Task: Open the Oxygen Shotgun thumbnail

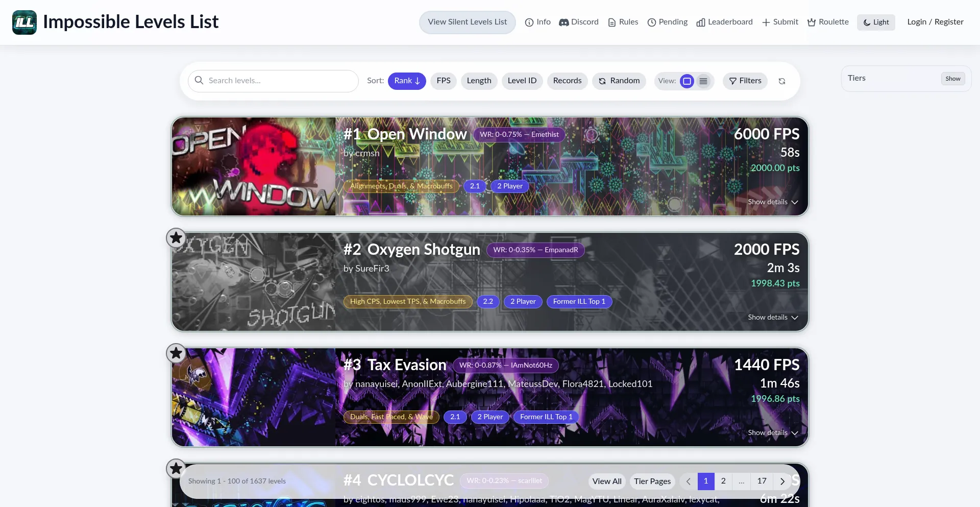Action: 254,282
